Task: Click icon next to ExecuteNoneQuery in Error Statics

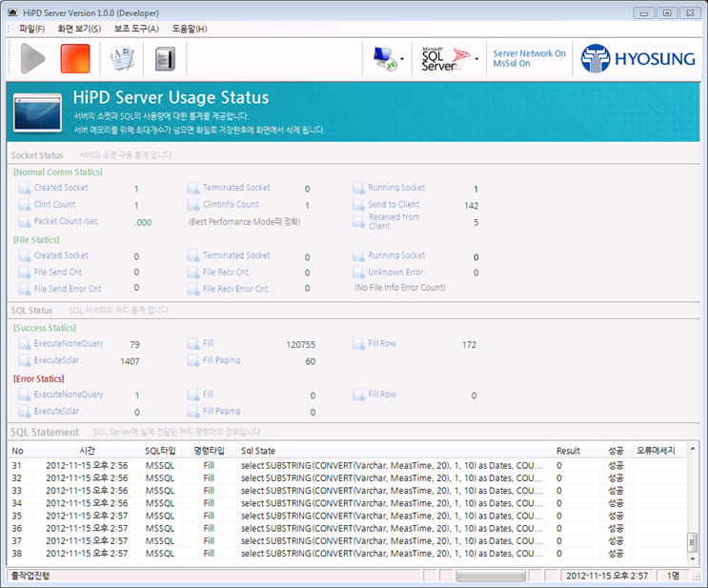Action: point(25,395)
